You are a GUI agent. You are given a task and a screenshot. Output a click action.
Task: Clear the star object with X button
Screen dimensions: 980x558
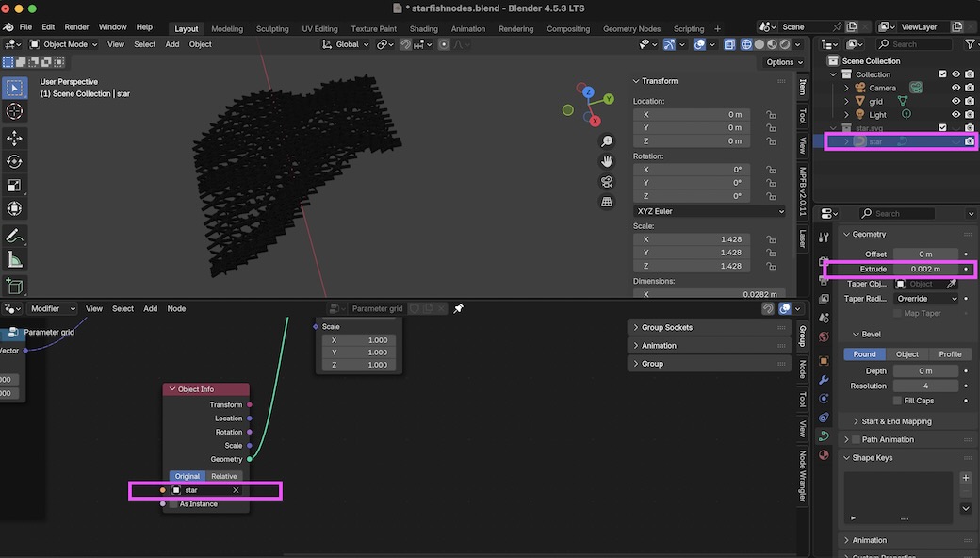[236, 490]
